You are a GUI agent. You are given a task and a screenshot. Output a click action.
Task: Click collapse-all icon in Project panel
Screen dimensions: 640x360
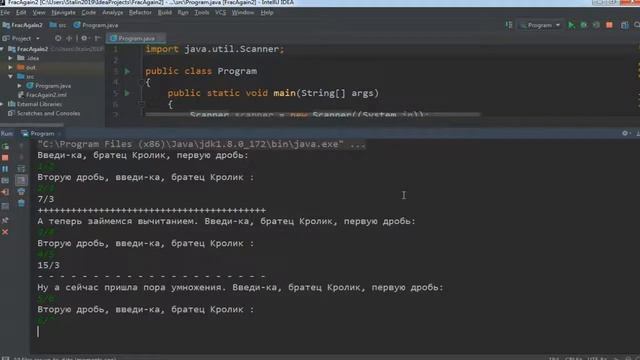pyautogui.click(x=69, y=38)
